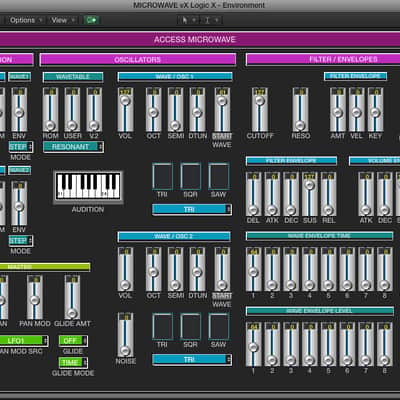This screenshot has width=400, height=400.
Task: Click the volume envelope DEC slider
Action: 385,194
